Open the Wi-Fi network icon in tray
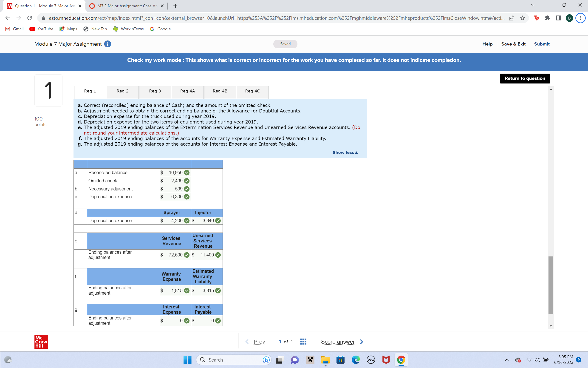 [529, 360]
